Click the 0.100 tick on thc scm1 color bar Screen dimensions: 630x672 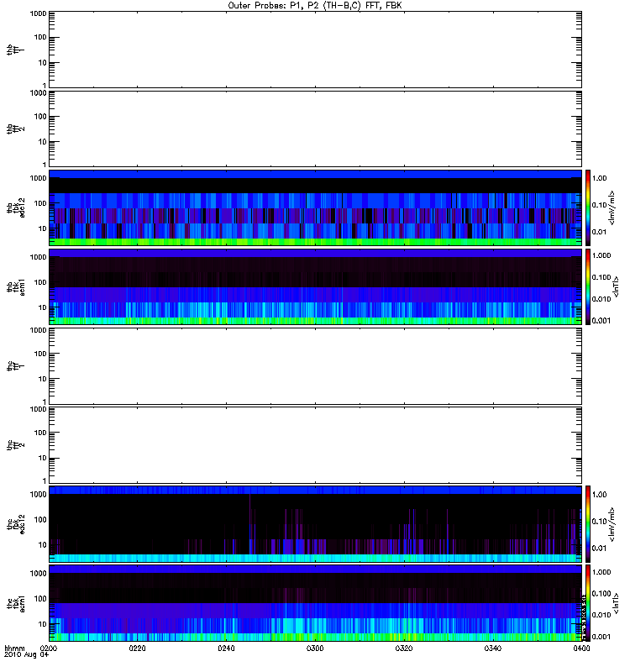(x=601, y=594)
